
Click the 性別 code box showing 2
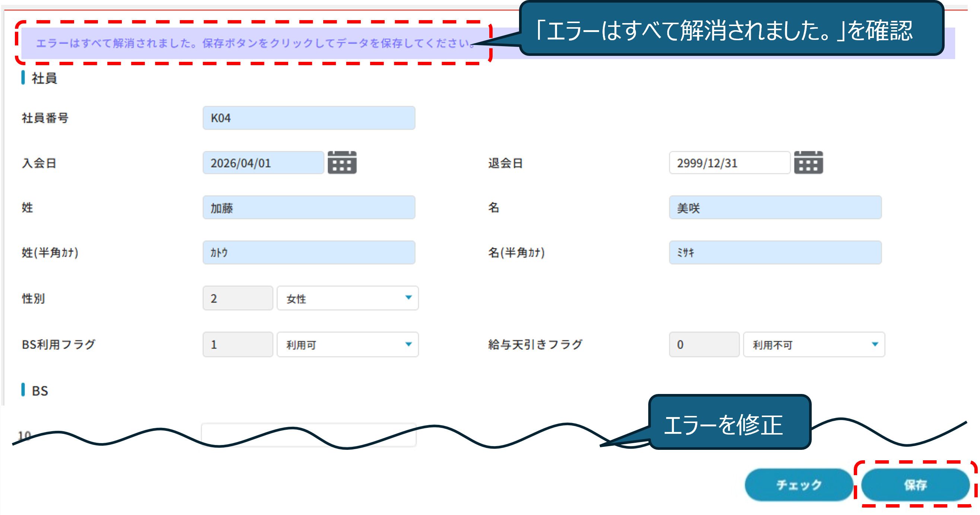coord(238,298)
